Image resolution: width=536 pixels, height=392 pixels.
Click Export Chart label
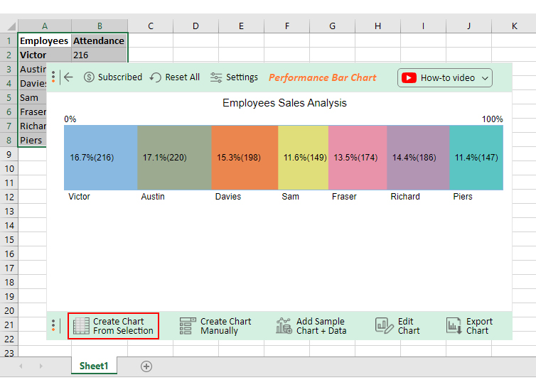point(479,326)
